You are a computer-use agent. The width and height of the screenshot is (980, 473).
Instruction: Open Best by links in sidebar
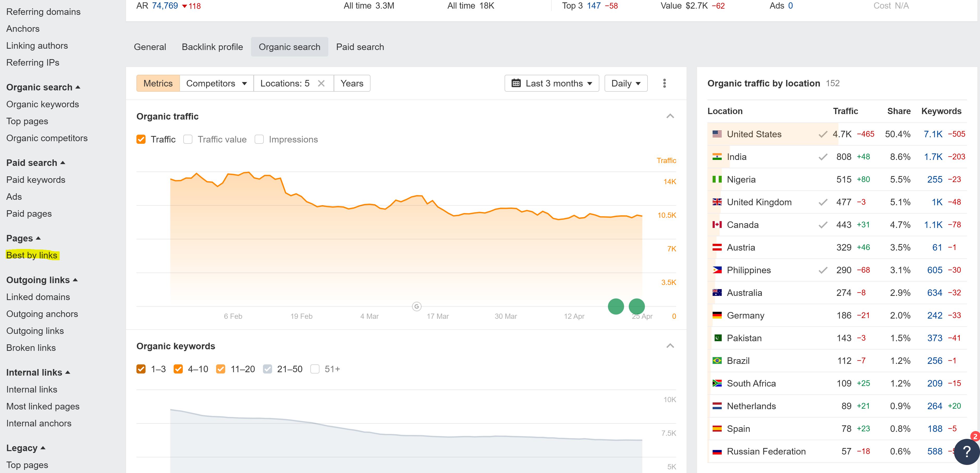click(32, 255)
